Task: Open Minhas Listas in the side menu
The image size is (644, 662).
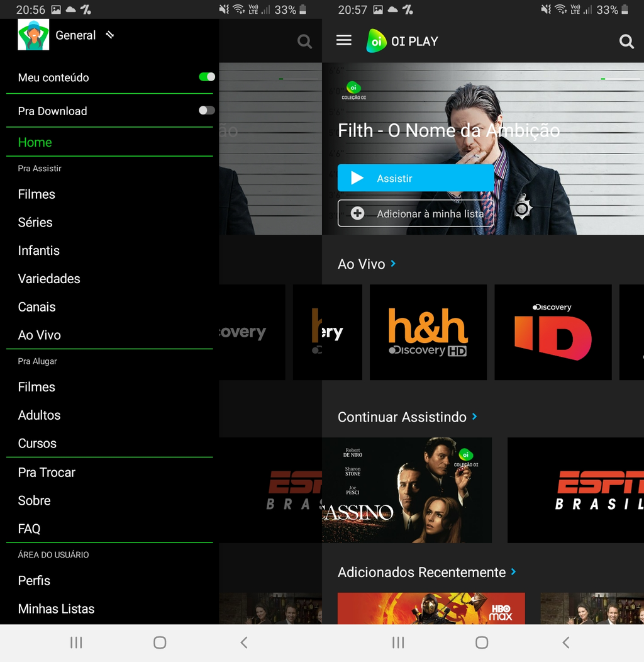Action: [x=56, y=609]
